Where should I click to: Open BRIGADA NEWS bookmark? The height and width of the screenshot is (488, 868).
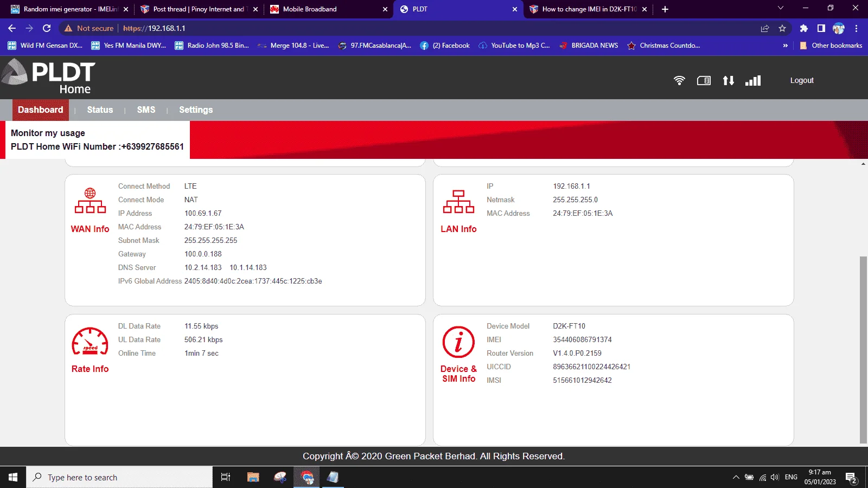[x=589, y=46]
